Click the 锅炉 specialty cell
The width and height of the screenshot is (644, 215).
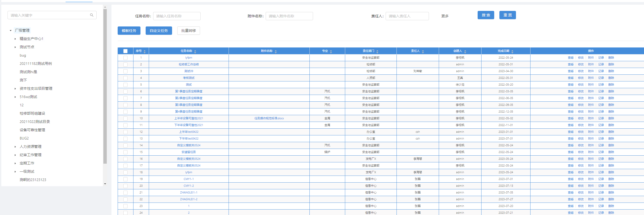tap(327, 152)
